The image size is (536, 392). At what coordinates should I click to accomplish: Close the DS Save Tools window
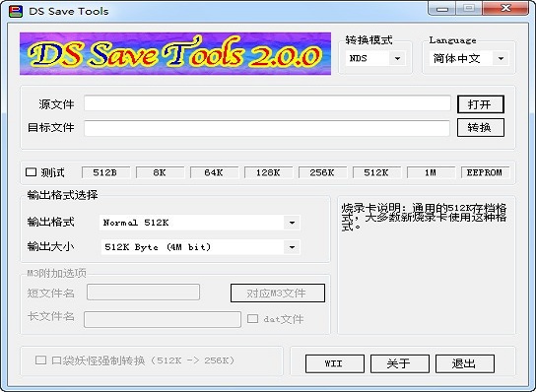coord(505,8)
